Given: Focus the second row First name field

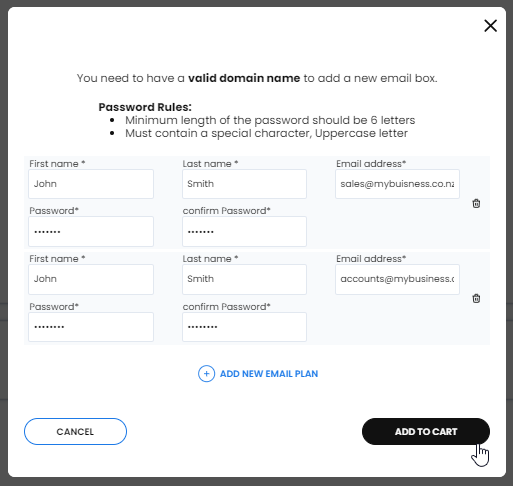Looking at the screenshot, I should 91,279.
